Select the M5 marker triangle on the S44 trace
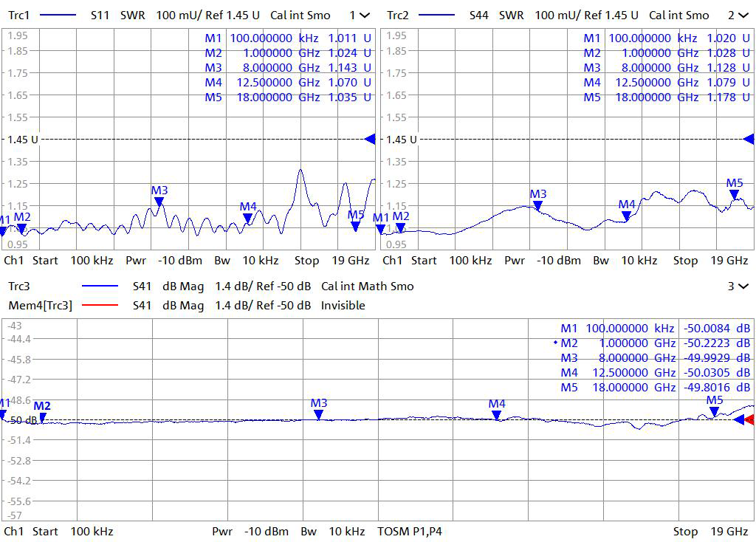The width and height of the screenshot is (756, 542). 735,194
